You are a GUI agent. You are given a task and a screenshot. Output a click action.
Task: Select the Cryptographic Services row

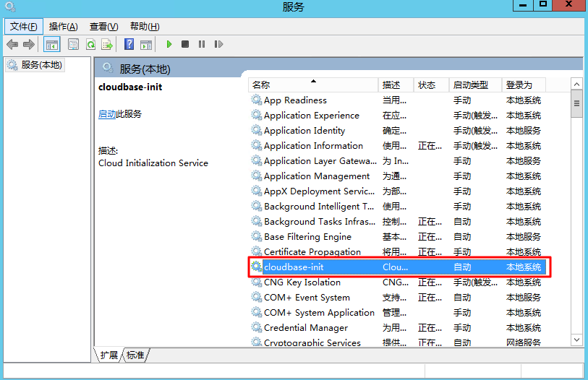coord(399,342)
